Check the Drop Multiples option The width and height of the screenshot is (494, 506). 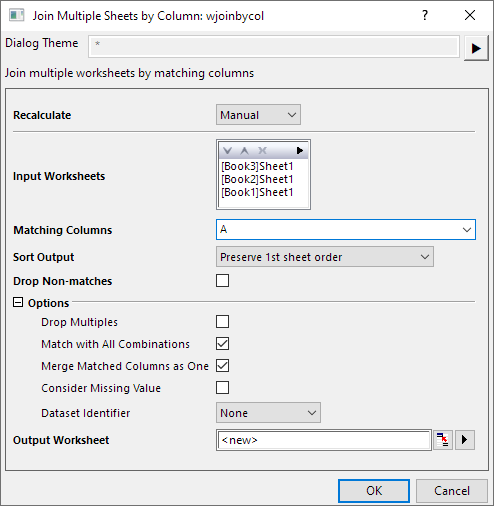222,322
